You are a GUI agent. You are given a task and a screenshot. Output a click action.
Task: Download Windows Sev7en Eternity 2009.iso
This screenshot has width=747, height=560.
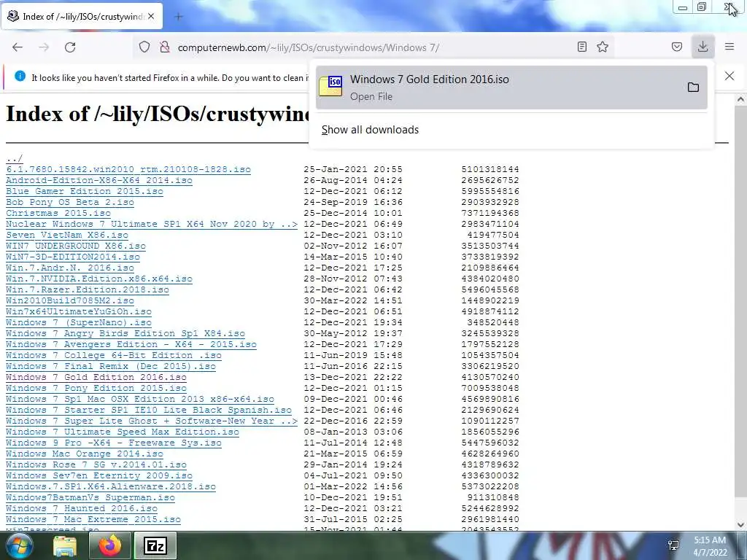click(99, 476)
